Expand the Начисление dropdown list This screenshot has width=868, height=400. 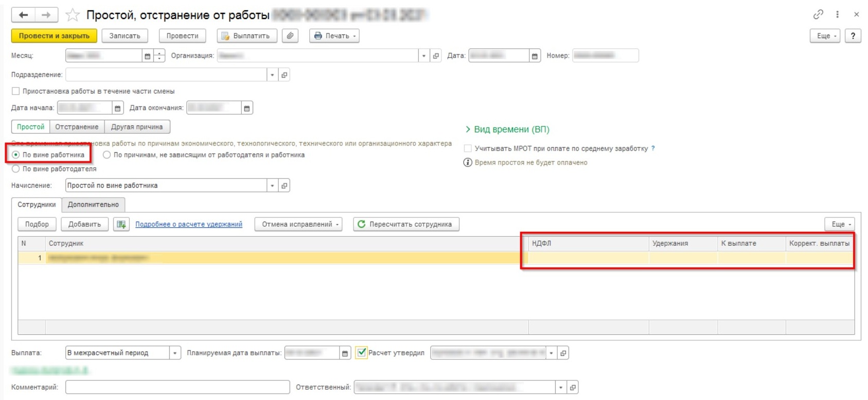272,186
